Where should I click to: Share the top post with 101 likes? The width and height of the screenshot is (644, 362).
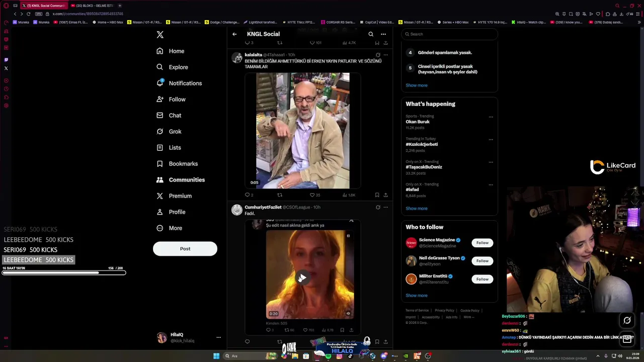coord(386,43)
